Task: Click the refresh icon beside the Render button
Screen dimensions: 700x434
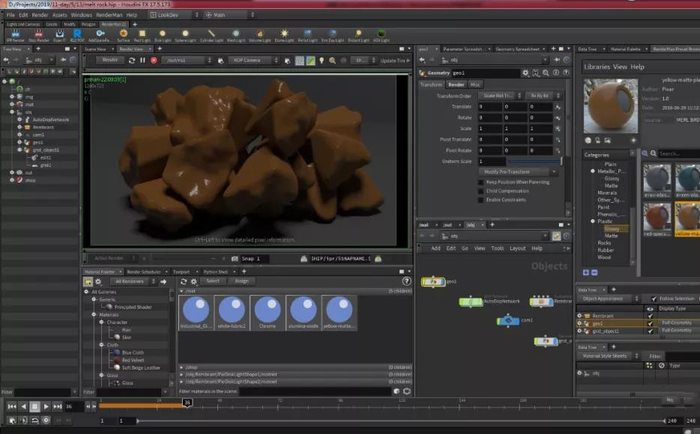Action: coord(132,60)
